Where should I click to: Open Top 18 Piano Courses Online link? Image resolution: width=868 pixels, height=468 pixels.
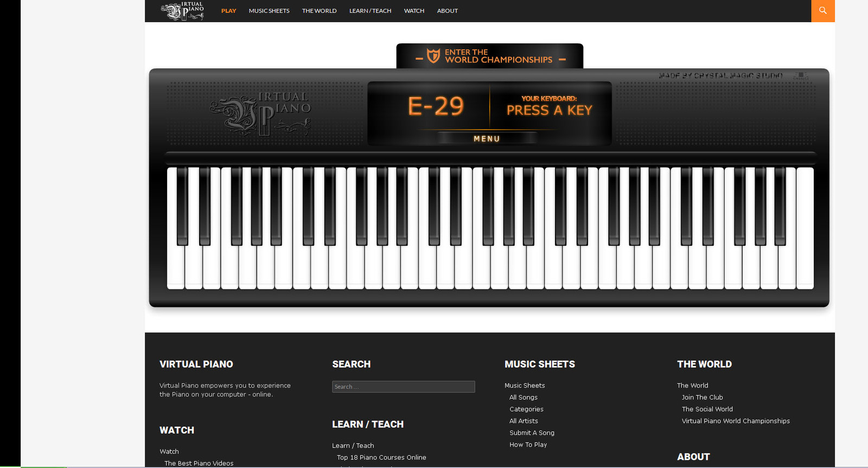coord(381,458)
